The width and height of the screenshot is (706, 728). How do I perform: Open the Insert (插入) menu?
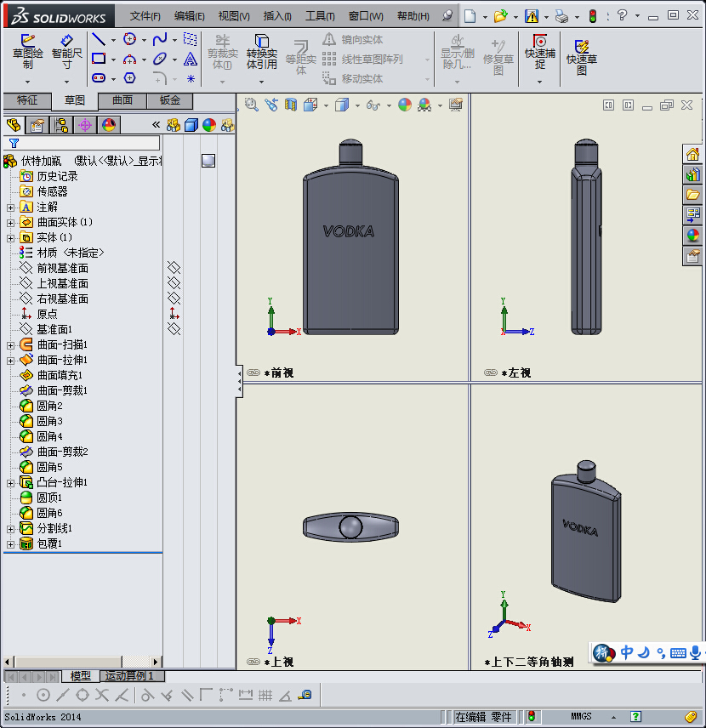point(276,16)
